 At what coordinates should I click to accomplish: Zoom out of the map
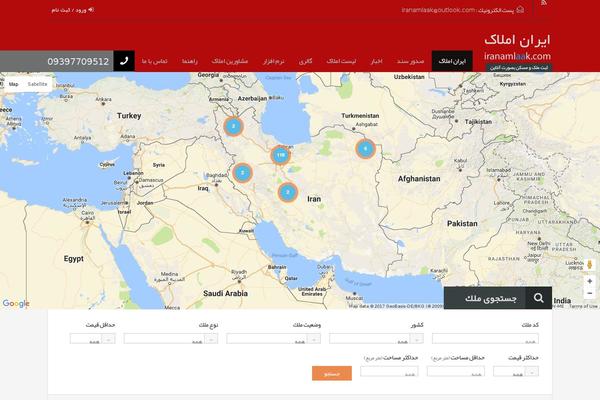click(589, 293)
